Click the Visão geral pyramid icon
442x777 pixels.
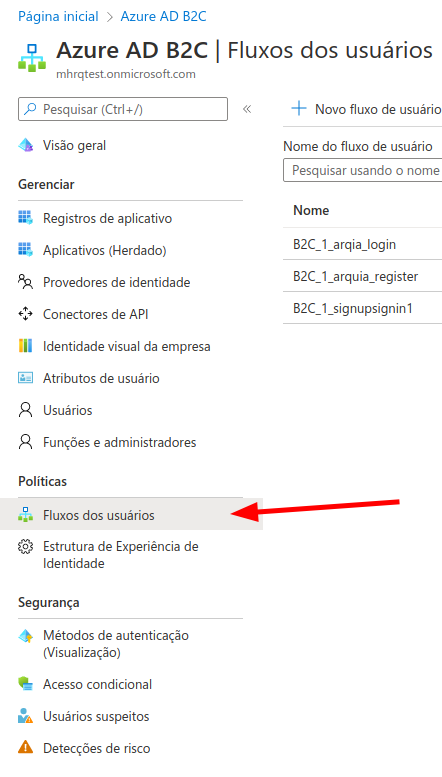pos(25,146)
